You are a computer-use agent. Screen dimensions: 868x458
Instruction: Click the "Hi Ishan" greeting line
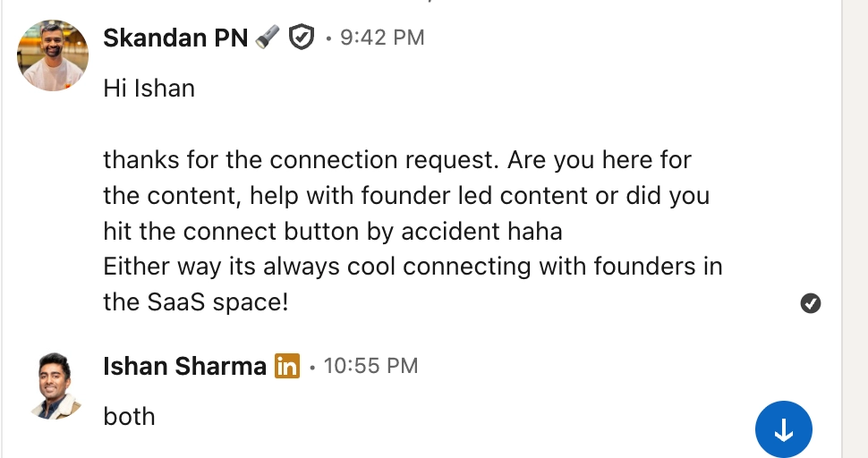(149, 88)
